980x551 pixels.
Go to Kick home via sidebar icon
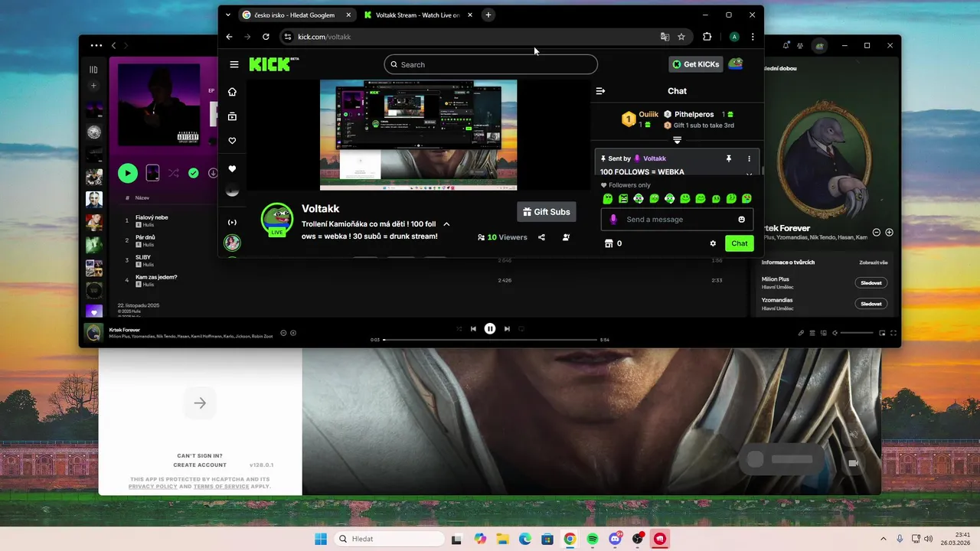[x=232, y=92]
